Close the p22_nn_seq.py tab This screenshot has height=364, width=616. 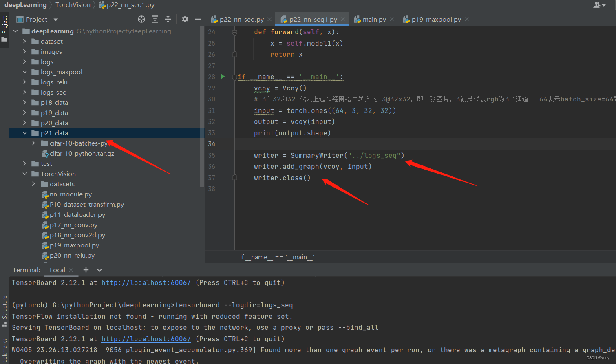tap(269, 19)
